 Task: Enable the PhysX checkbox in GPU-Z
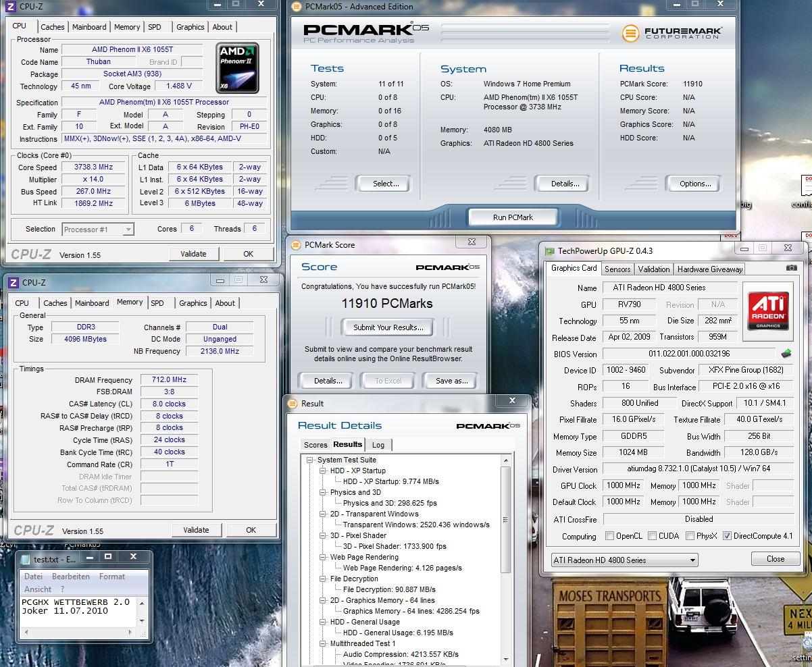(690, 536)
